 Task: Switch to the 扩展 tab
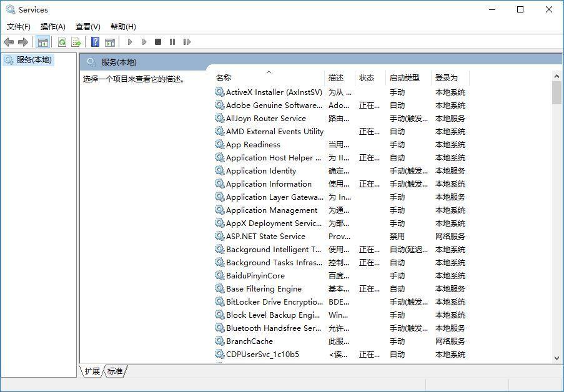(92, 371)
